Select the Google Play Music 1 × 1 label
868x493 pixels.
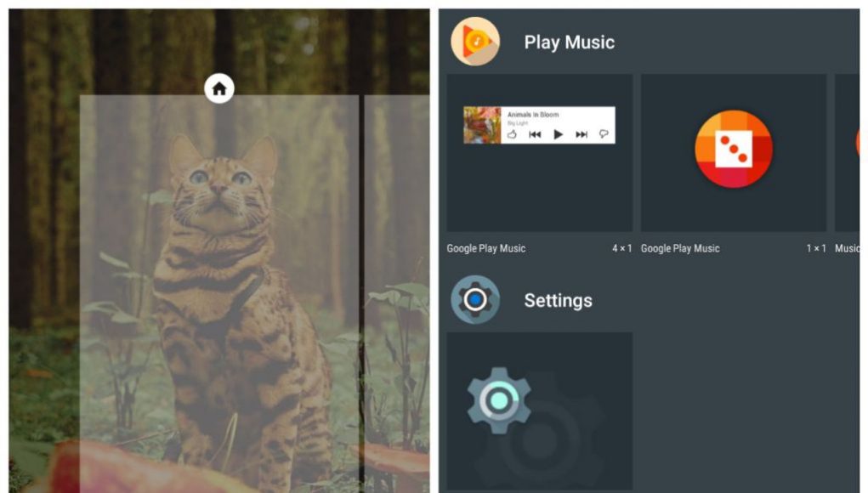click(x=734, y=248)
